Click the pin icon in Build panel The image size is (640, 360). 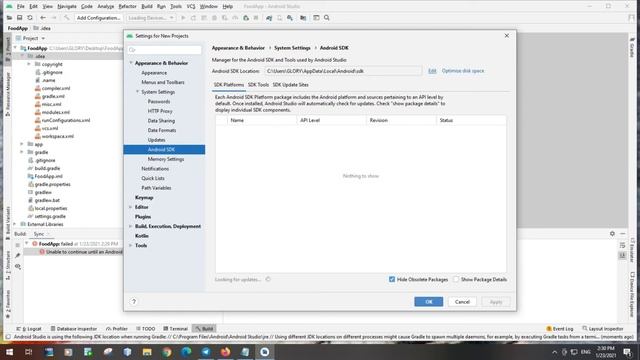[x=18, y=256]
